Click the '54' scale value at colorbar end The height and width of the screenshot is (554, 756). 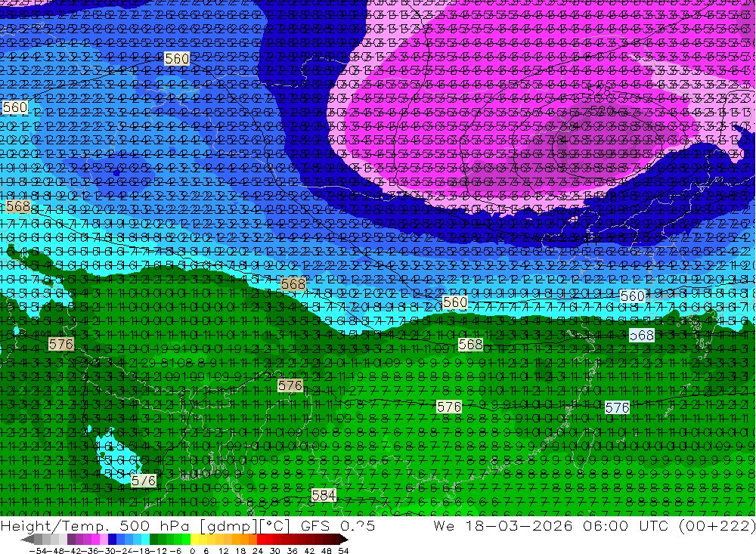click(343, 551)
